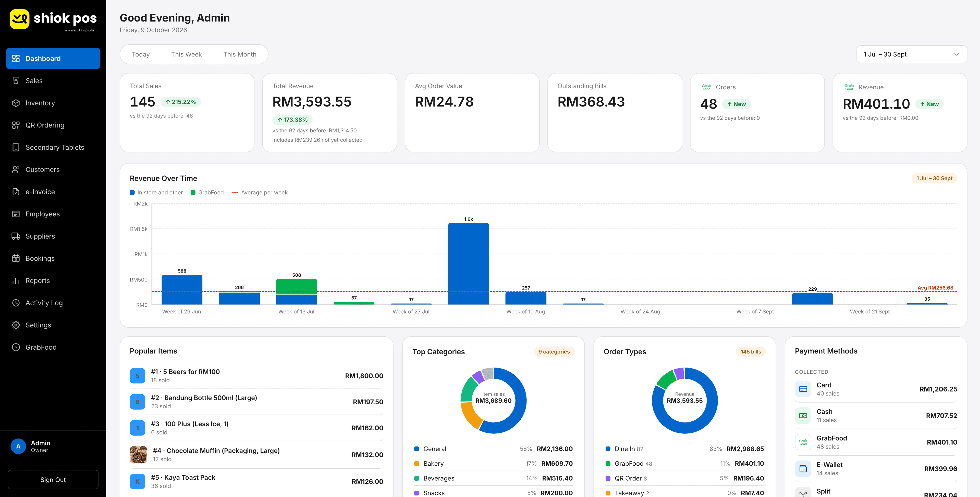Click the Sign Out button
The height and width of the screenshot is (497, 980).
(x=53, y=479)
